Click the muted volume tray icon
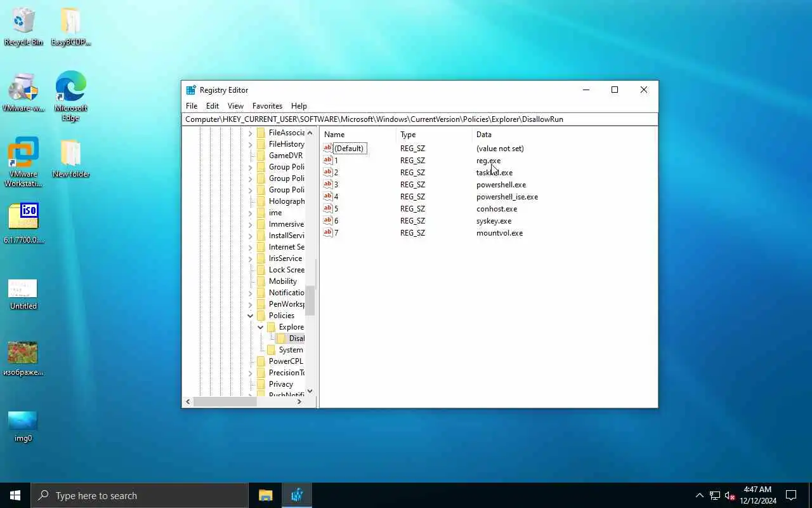Screen dimensions: 812x508 tap(730, 495)
